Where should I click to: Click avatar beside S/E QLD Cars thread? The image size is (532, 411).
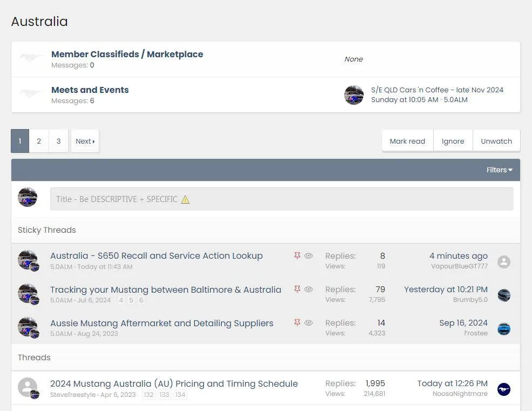[x=354, y=95]
